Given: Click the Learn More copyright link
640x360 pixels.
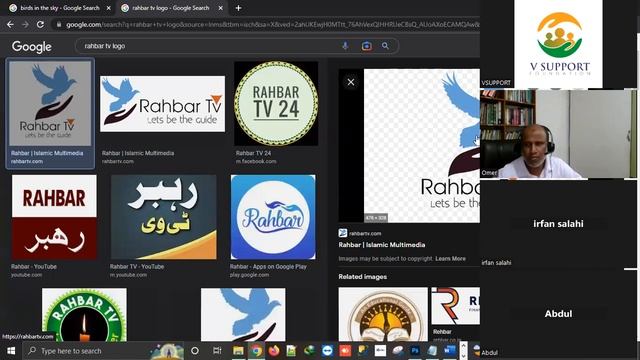Looking at the screenshot, I should (x=450, y=258).
